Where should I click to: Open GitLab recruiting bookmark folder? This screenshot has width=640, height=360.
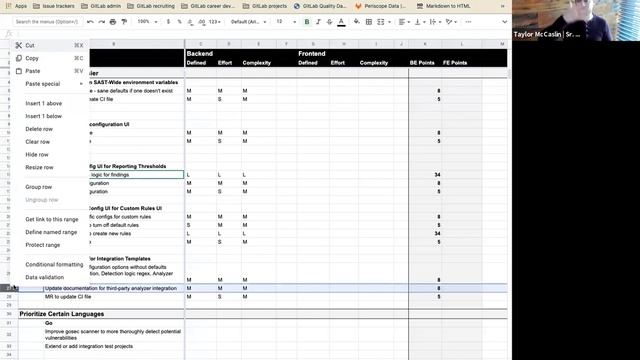point(151,6)
